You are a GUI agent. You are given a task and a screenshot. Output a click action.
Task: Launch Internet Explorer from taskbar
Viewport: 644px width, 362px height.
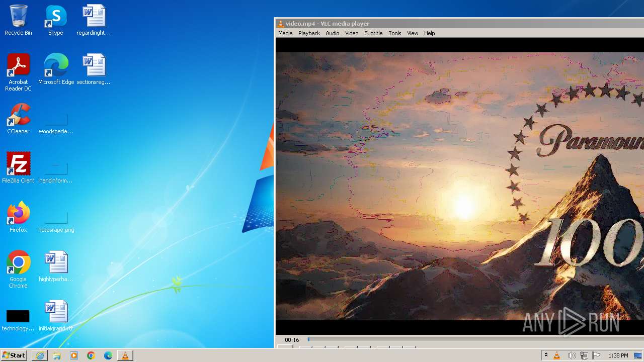click(x=40, y=355)
